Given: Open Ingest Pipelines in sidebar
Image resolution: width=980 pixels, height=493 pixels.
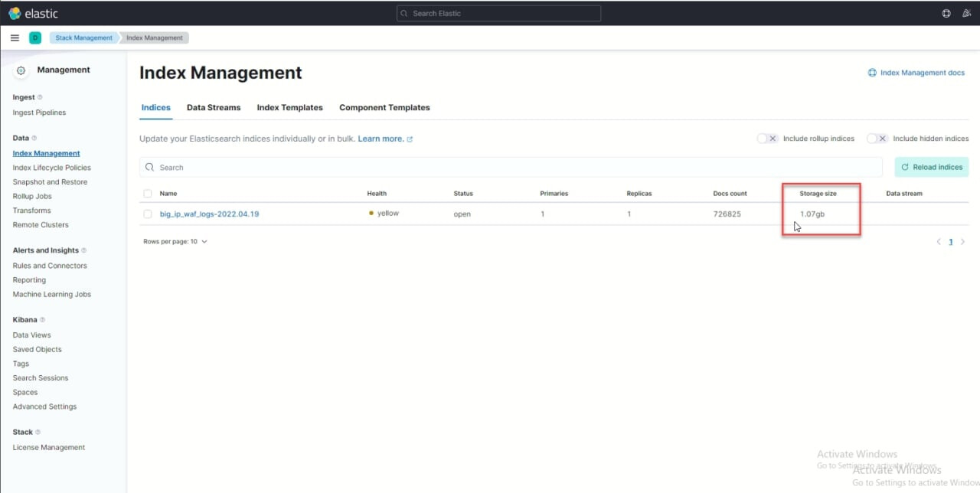Looking at the screenshot, I should (39, 113).
